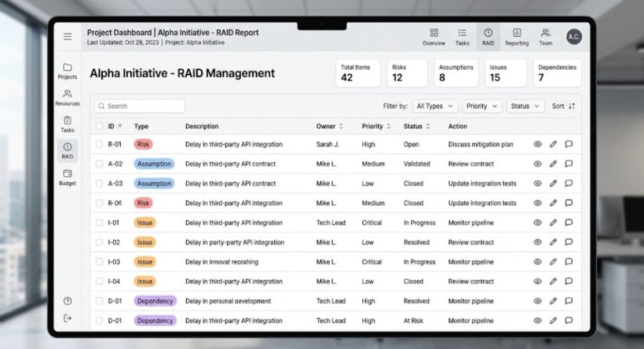The image size is (644, 349).
Task: Click the Type column header
Action: (141, 126)
